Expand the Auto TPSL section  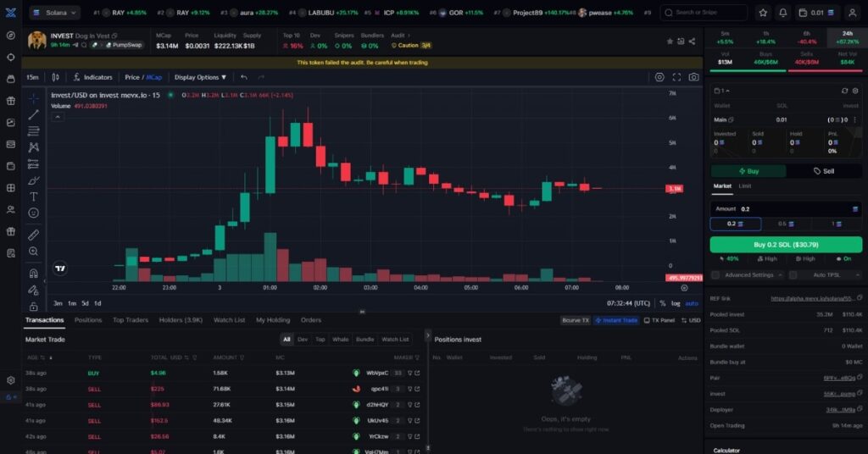[x=858, y=274]
